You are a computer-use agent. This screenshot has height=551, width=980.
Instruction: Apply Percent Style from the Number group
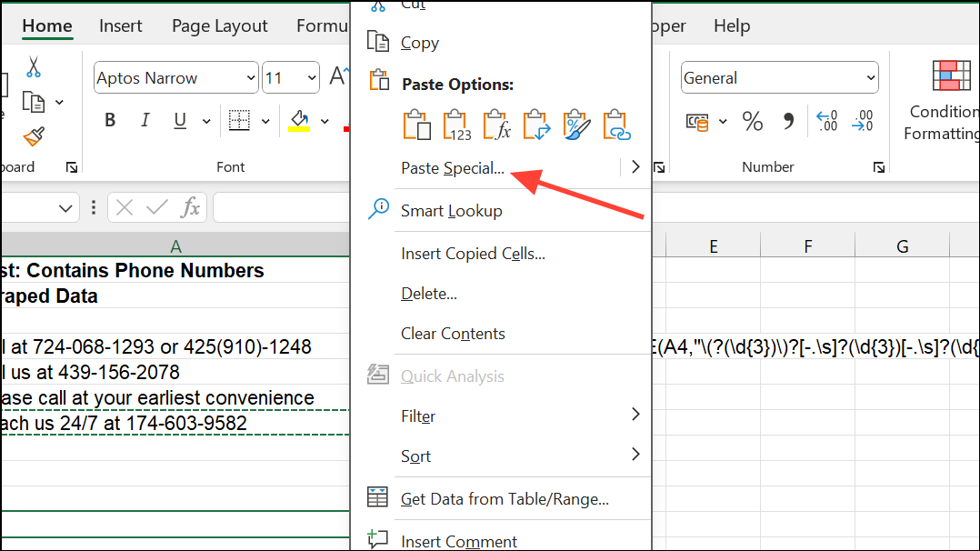pos(752,120)
